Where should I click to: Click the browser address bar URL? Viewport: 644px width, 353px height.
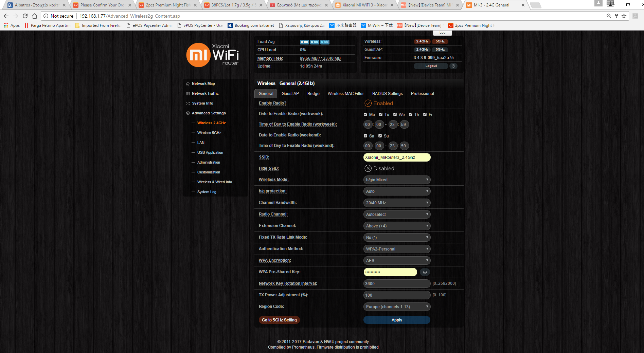pyautogui.click(x=130, y=16)
